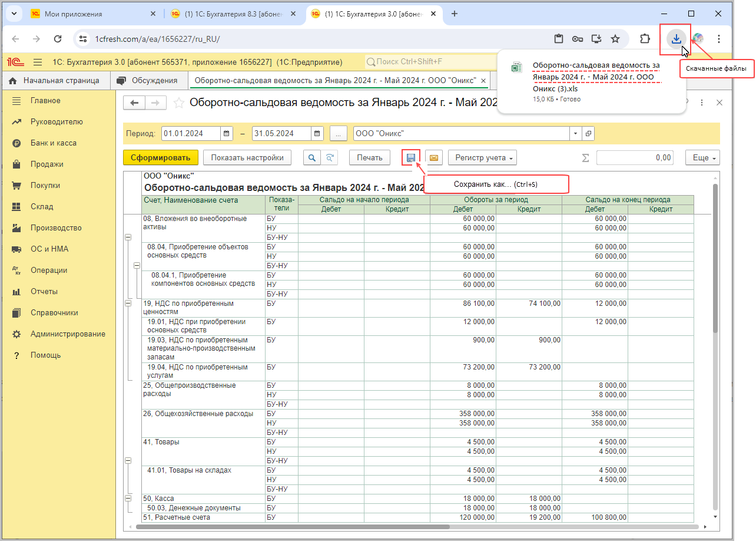
Task: Go back with the left arrow button
Action: click(x=134, y=103)
